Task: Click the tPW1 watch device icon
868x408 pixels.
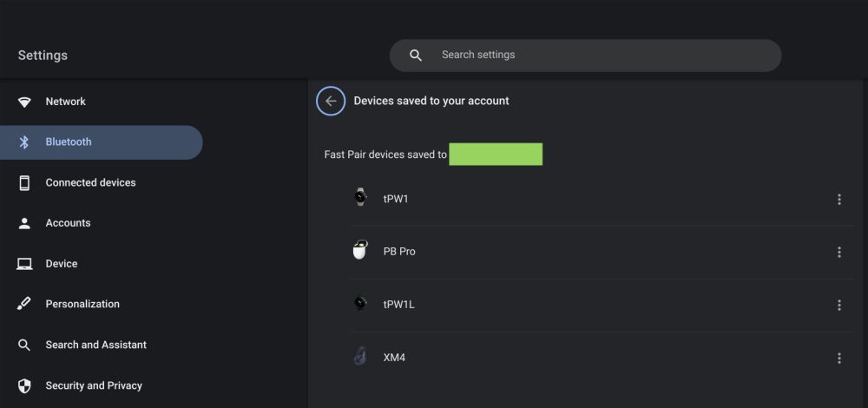Action: [360, 198]
